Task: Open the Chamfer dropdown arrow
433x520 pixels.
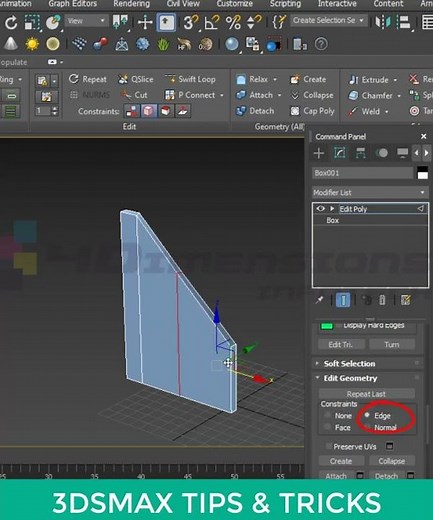Action: [x=399, y=96]
